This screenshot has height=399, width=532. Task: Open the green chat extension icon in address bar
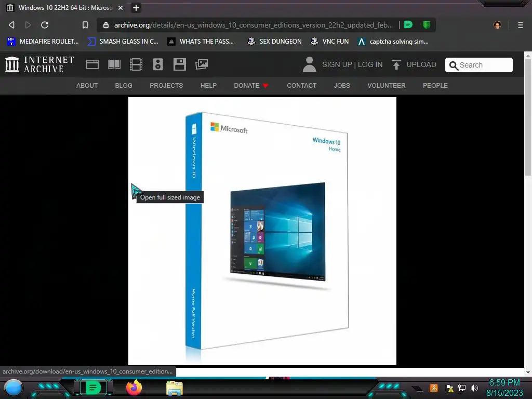pyautogui.click(x=408, y=25)
